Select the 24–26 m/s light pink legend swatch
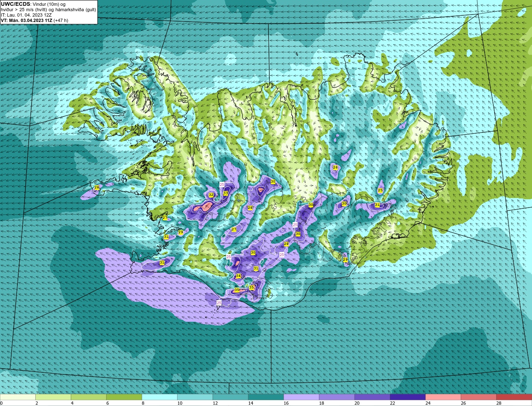This screenshot has width=532, height=406. (x=443, y=397)
